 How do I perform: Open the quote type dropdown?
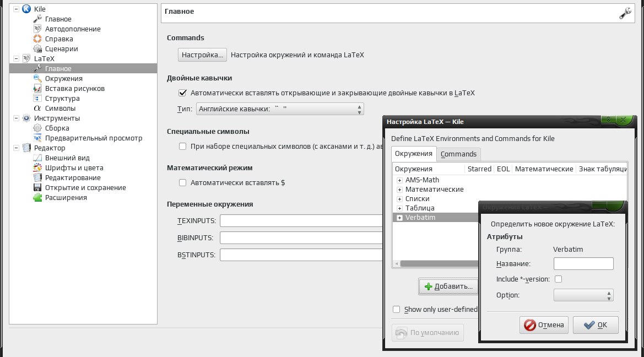(280, 109)
